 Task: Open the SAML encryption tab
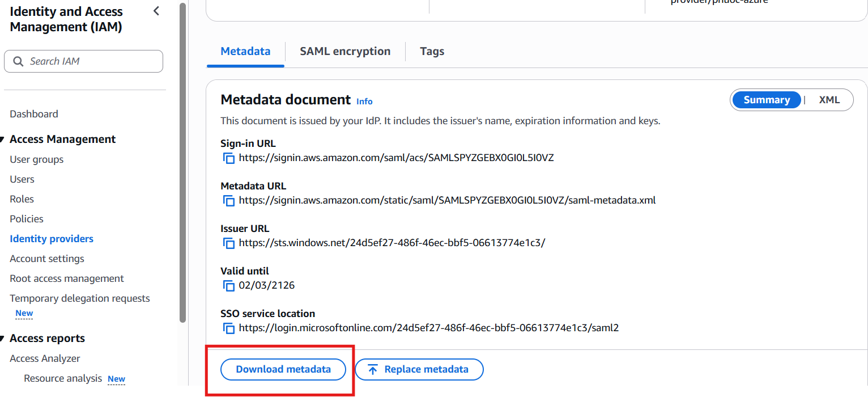[345, 51]
